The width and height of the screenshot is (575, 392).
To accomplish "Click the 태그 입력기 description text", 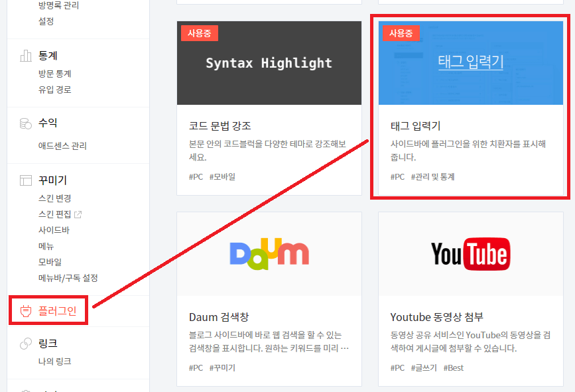I will 468,151.
